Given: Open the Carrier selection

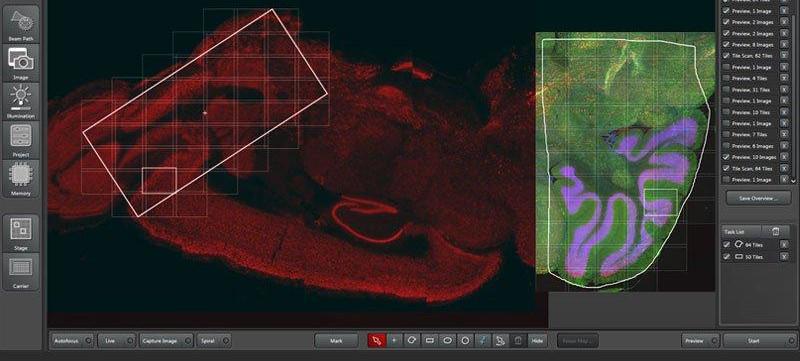Looking at the screenshot, I should pos(21,272).
